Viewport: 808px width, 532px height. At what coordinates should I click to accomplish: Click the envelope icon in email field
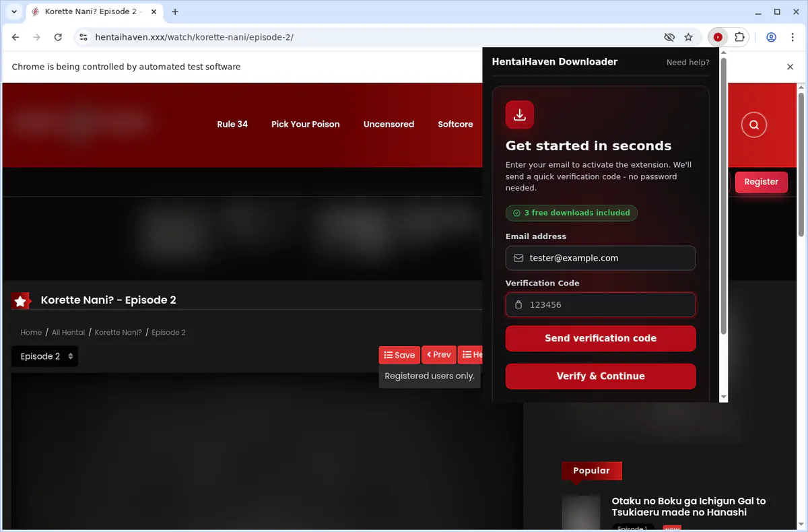tap(518, 258)
